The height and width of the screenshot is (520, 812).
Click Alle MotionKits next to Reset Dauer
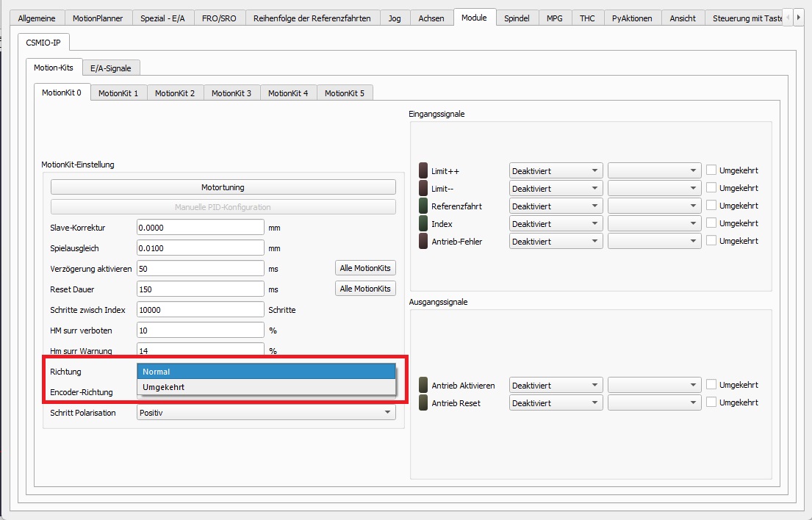(x=365, y=289)
